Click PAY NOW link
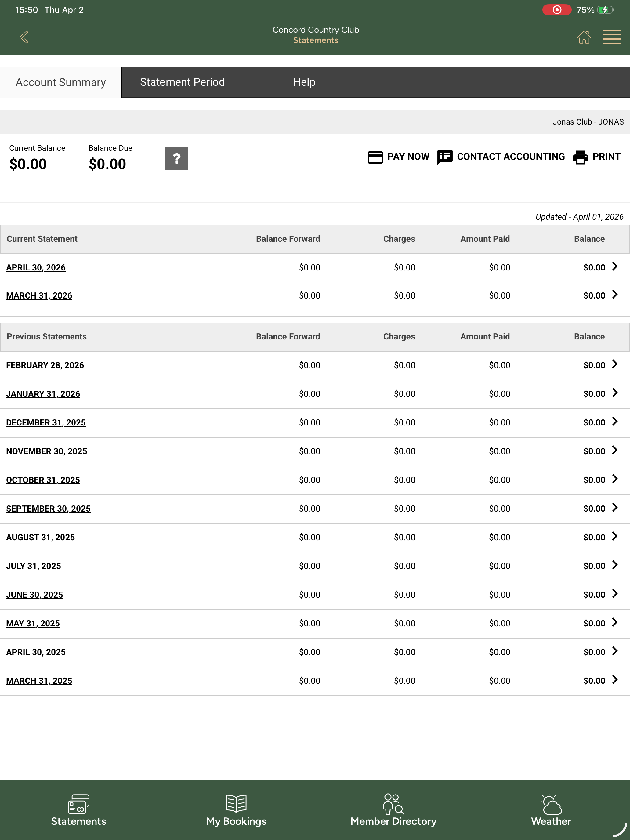This screenshot has height=840, width=630. [408, 157]
